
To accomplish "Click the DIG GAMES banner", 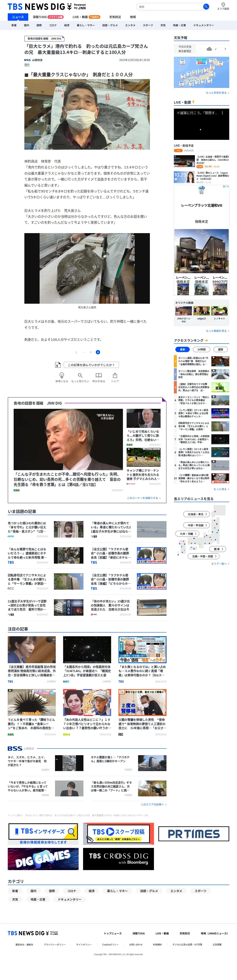I will tap(43, 859).
